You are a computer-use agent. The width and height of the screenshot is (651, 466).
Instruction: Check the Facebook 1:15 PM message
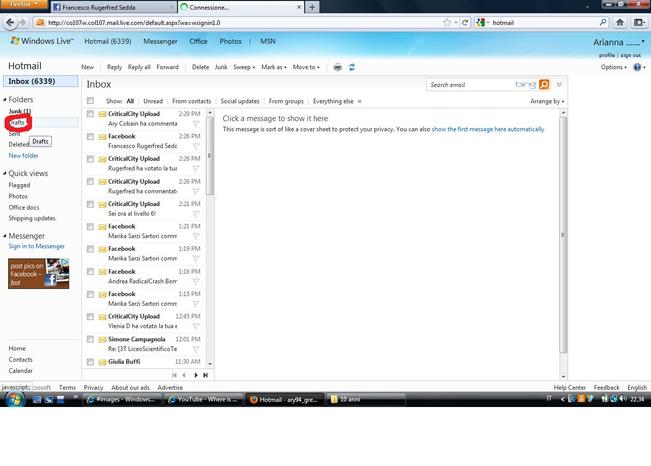click(90, 294)
